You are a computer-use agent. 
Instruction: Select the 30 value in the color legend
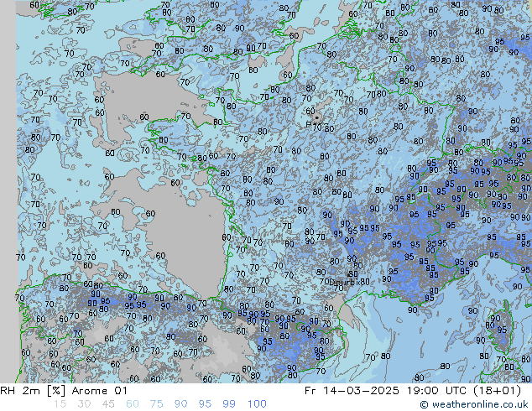[84, 404]
